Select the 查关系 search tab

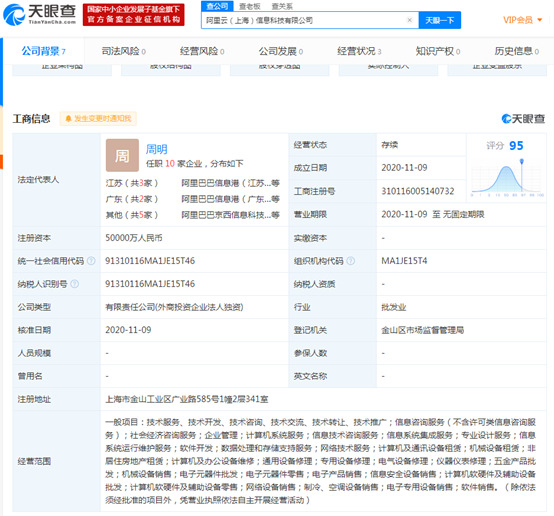(x=282, y=6)
